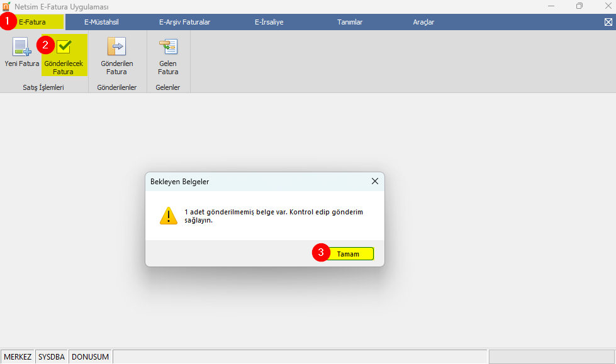Click the Bekleyen Belgeler dialog title bar

pyautogui.click(x=252, y=181)
